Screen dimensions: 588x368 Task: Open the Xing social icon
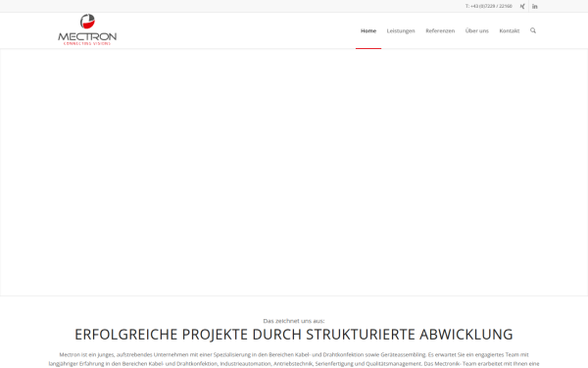(522, 7)
